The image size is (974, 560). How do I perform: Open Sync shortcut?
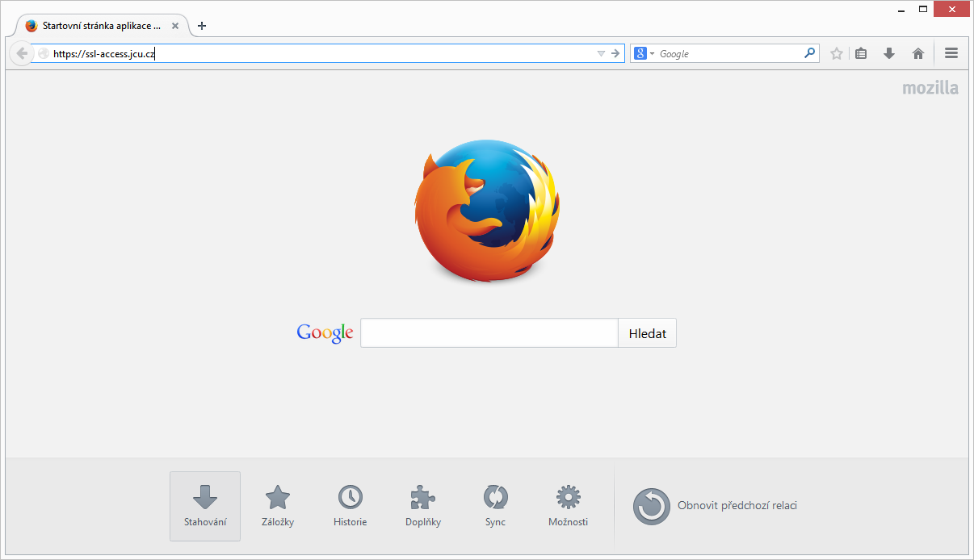495,506
